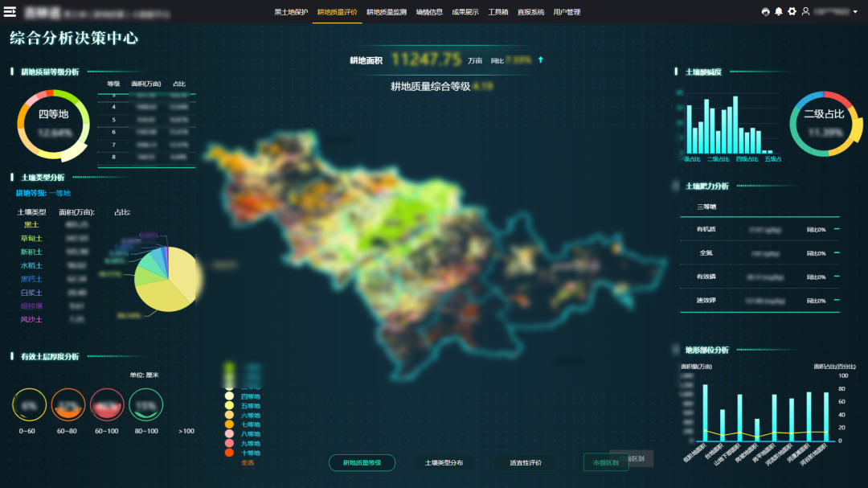
Task: Click the 三等地 fertility header
Action: (x=707, y=207)
